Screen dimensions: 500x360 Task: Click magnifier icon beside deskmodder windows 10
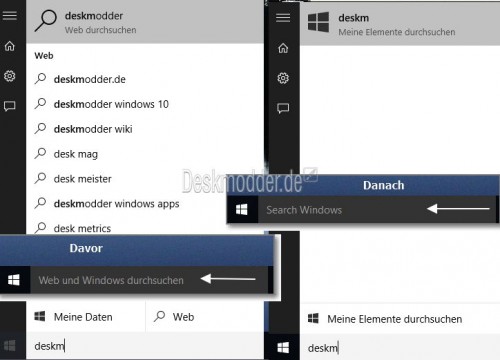[x=40, y=103]
